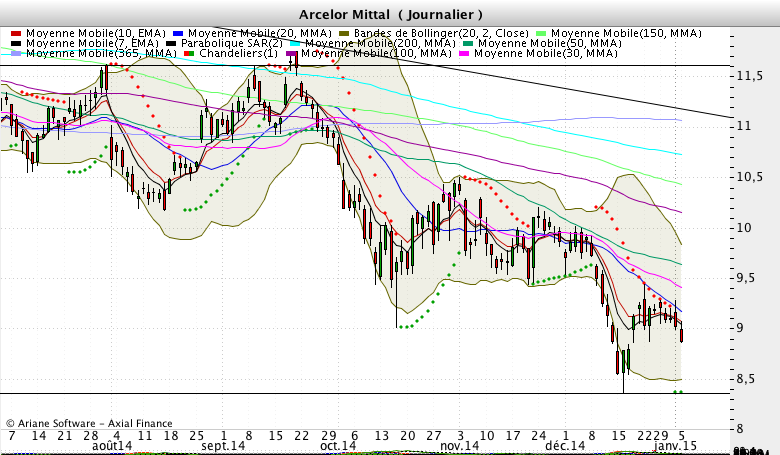Viewport: 780px width, 455px height.
Task: Click the date label 28 on time axis
Action: tap(91, 436)
